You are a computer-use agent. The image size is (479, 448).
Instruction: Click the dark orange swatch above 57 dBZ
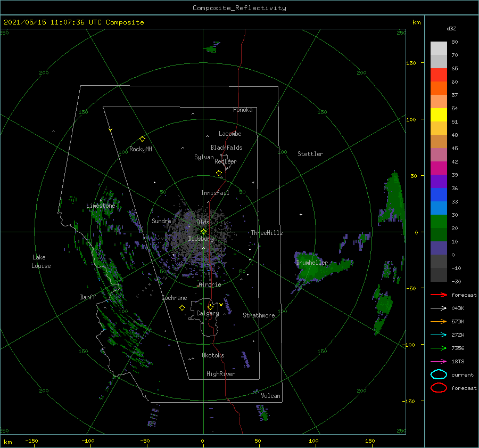(x=439, y=88)
